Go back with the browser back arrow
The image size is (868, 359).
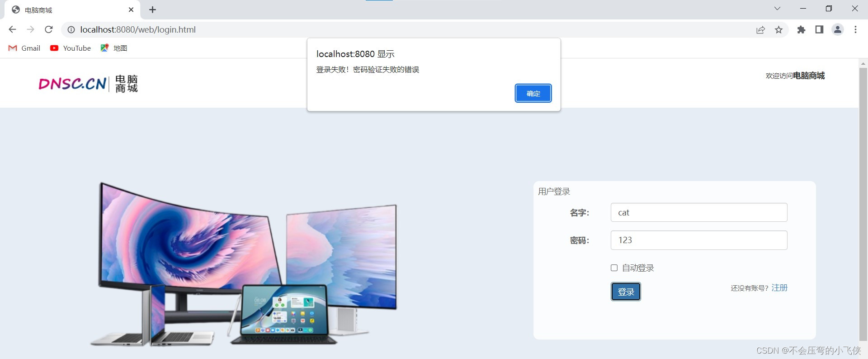pyautogui.click(x=12, y=29)
